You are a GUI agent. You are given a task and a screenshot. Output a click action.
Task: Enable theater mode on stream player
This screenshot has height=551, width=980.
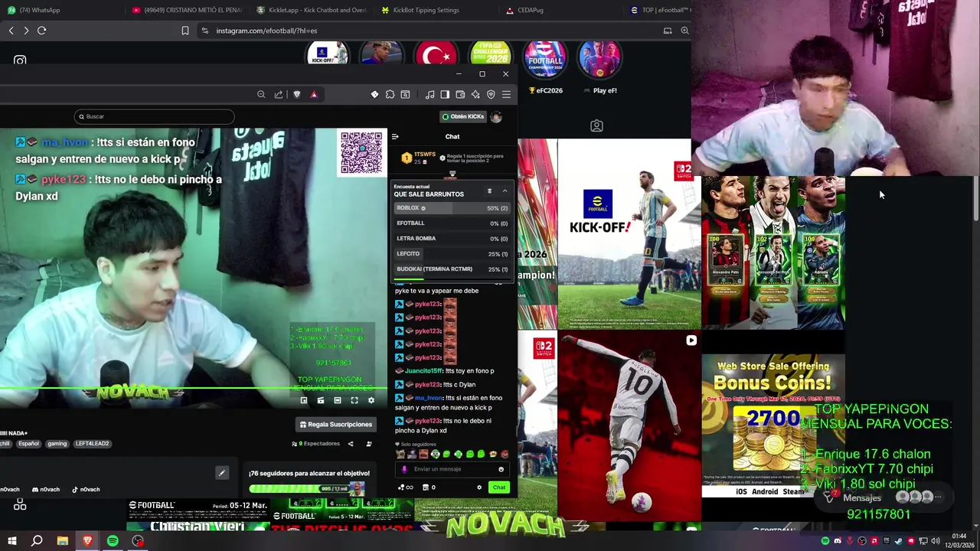(x=338, y=400)
